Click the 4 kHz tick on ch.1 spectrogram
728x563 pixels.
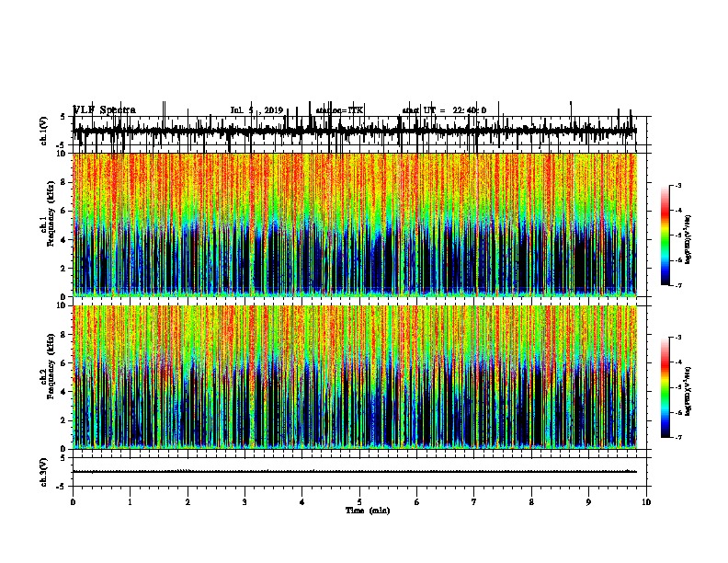[x=63, y=240]
